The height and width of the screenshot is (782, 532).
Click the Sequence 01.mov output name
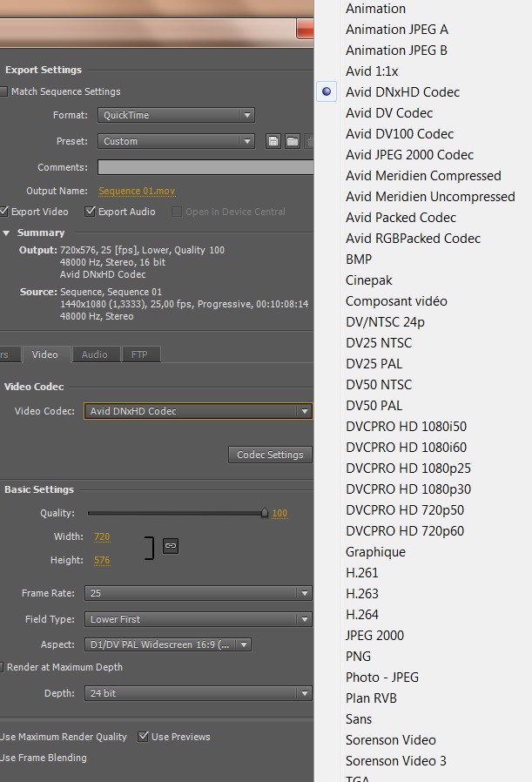tap(137, 191)
